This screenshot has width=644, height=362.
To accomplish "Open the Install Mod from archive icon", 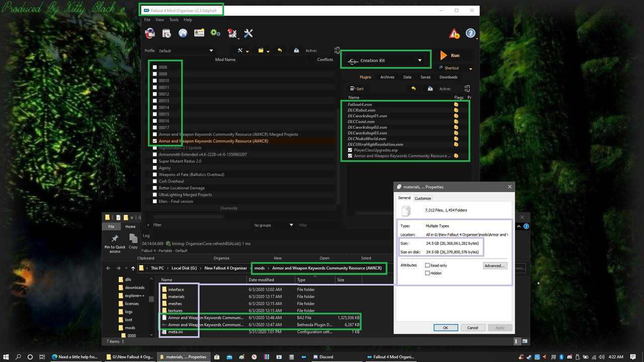I will [167, 33].
